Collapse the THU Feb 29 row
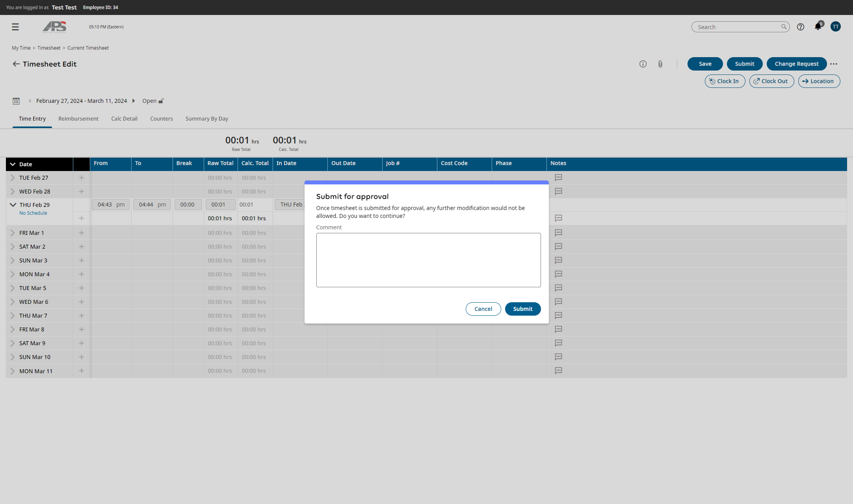This screenshot has width=853, height=504. (x=13, y=205)
